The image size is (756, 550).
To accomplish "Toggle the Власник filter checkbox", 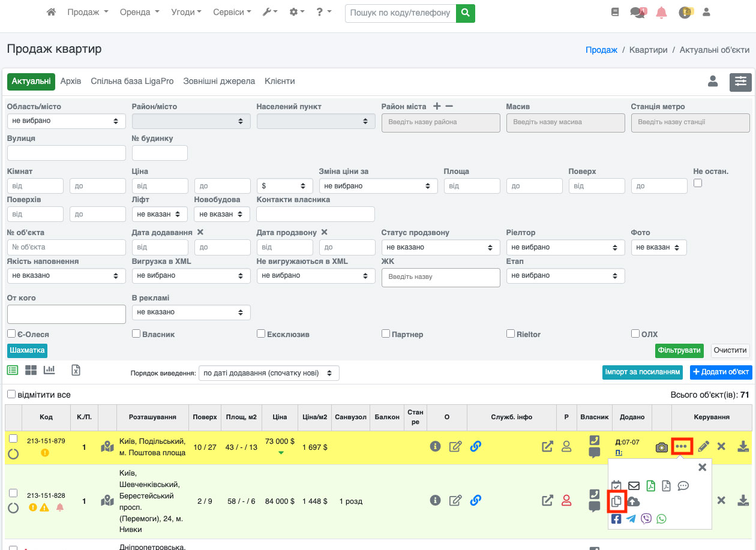I will [x=136, y=333].
